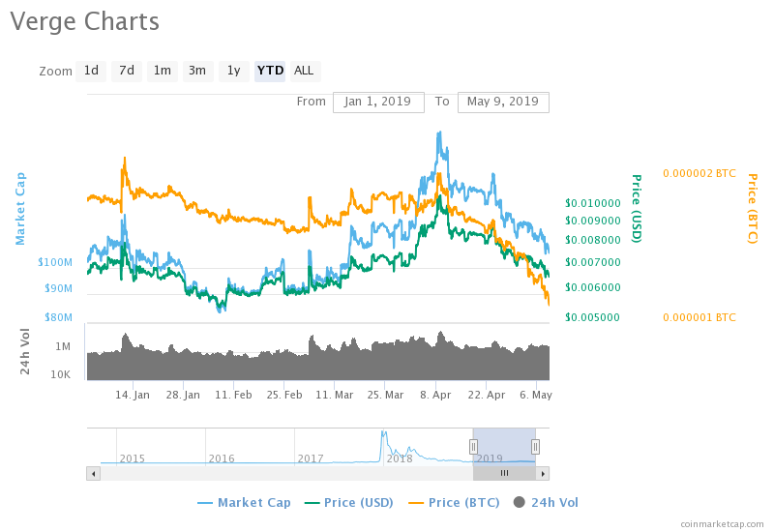
Task: Select the 1m zoom button
Action: (x=162, y=71)
